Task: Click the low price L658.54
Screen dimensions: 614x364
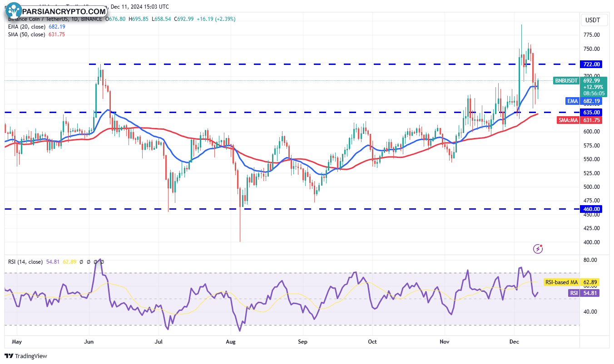Action: click(162, 19)
